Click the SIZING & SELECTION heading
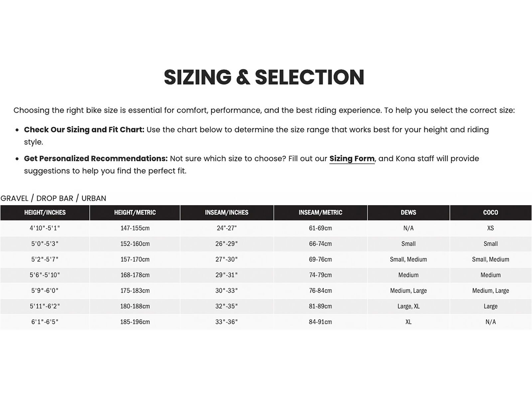This screenshot has width=532, height=399. (264, 77)
